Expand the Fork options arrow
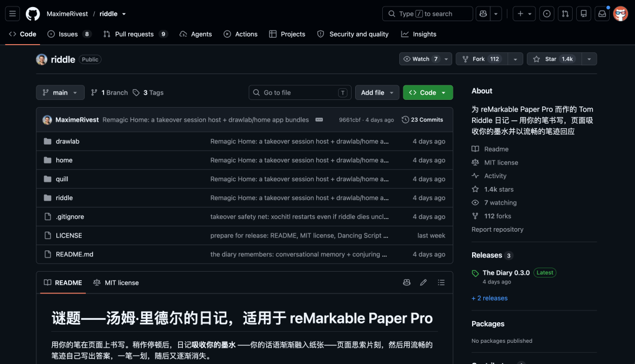 pyautogui.click(x=515, y=59)
